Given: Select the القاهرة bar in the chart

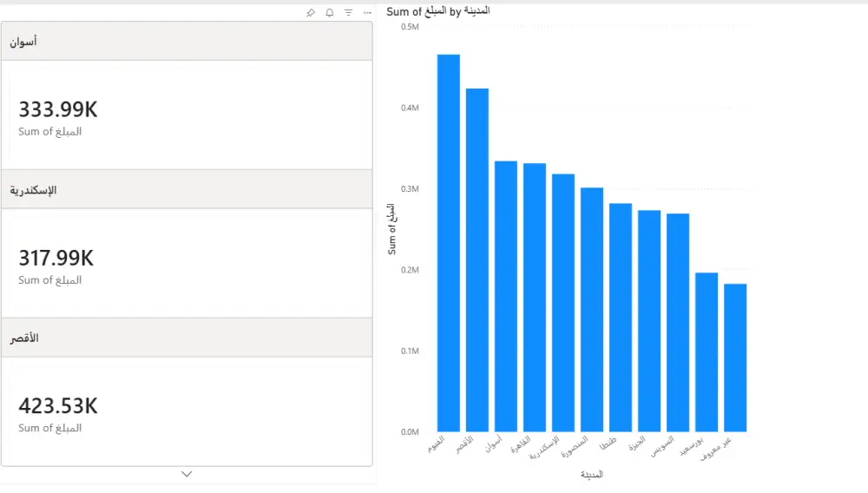Looking at the screenshot, I should pyautogui.click(x=535, y=297).
